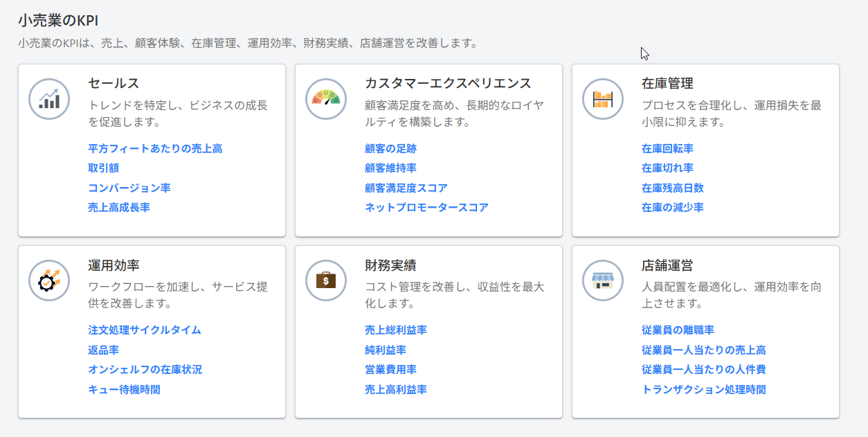Click 従業員の離職率 link

coord(677,330)
